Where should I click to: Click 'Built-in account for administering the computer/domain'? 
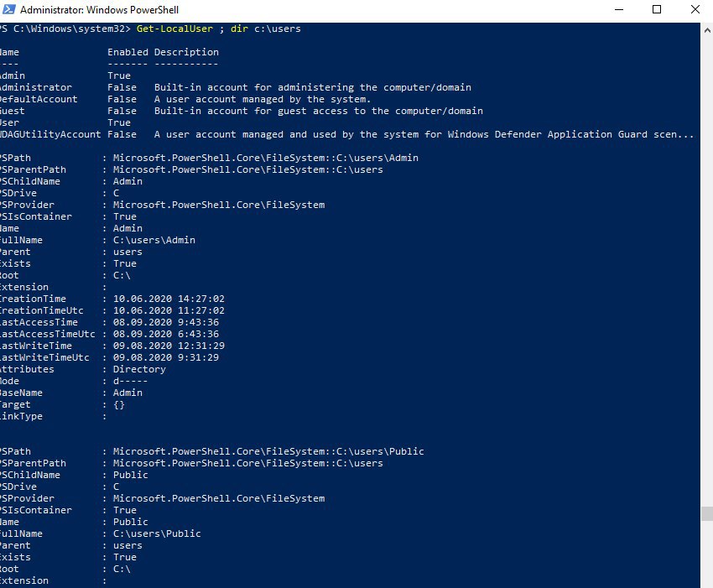(313, 87)
